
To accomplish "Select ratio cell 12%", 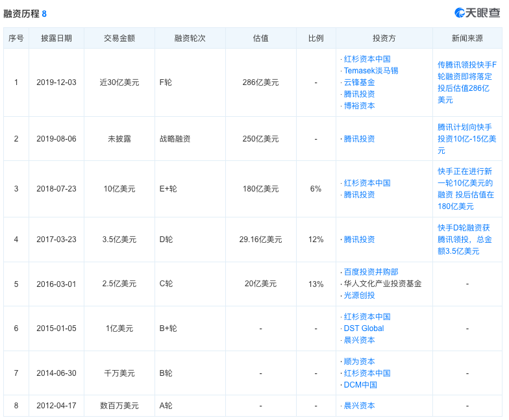I will [x=316, y=240].
